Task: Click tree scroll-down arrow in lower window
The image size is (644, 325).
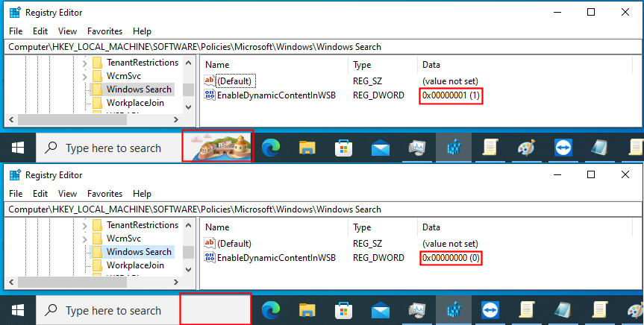Action: tap(189, 270)
